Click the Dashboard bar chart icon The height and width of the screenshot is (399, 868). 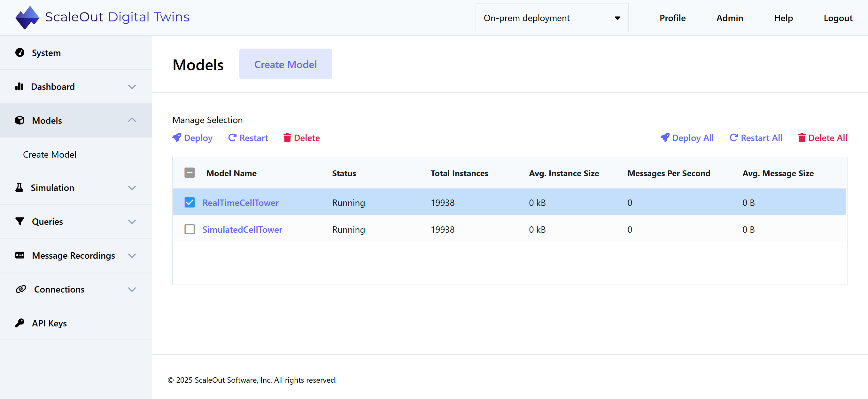19,87
